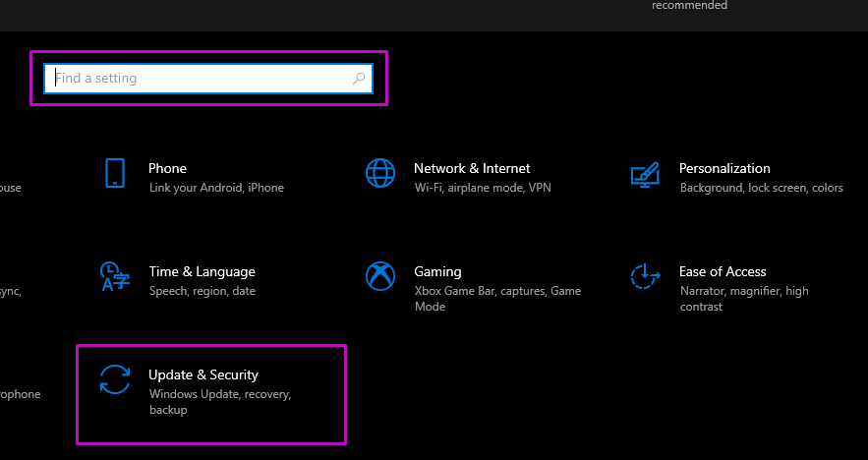Screen dimensions: 868x460
Task: Open Network & Internet globe icon
Action: pos(380,173)
